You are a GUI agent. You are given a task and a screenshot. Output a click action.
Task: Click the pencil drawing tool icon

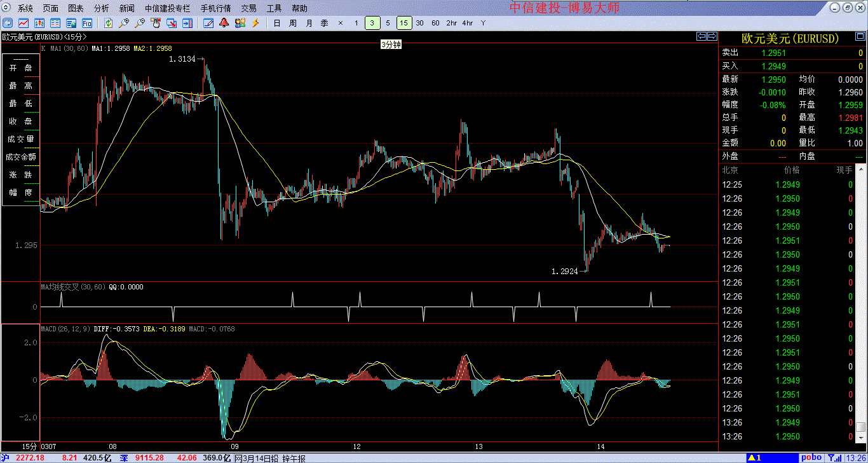[x=208, y=24]
